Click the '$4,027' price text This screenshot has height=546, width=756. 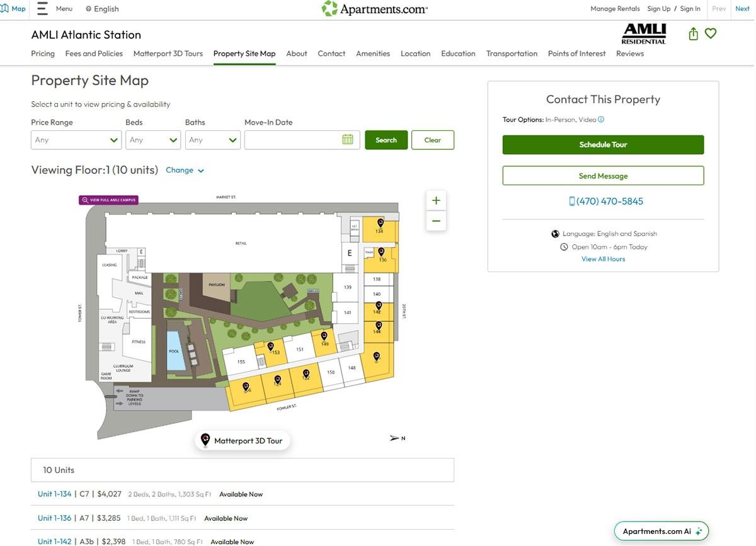(110, 494)
